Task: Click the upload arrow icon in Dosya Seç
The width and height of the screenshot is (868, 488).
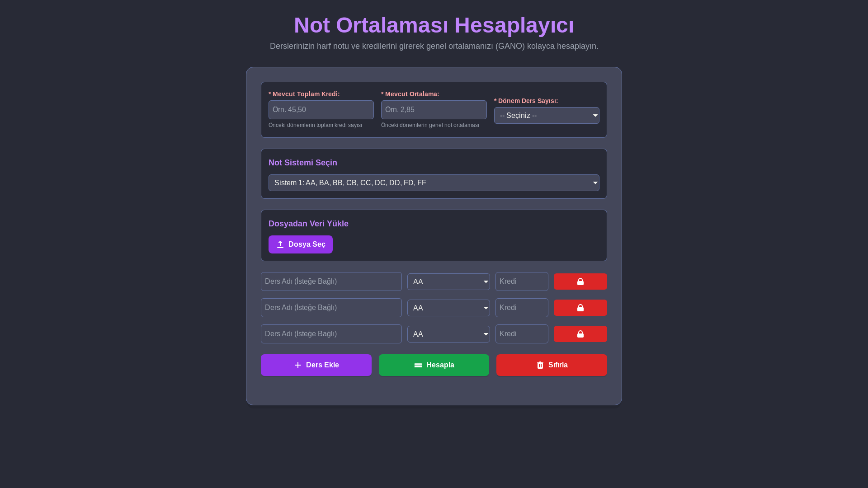Action: click(x=280, y=244)
